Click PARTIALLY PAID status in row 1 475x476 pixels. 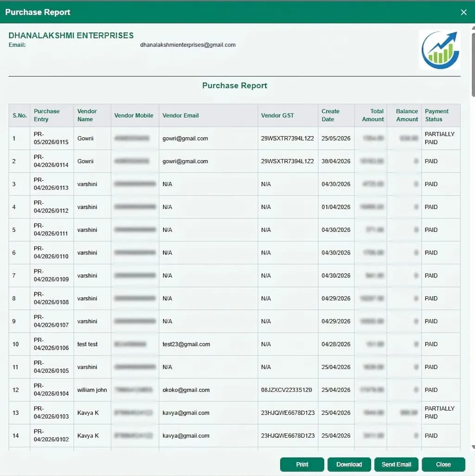[439, 138]
